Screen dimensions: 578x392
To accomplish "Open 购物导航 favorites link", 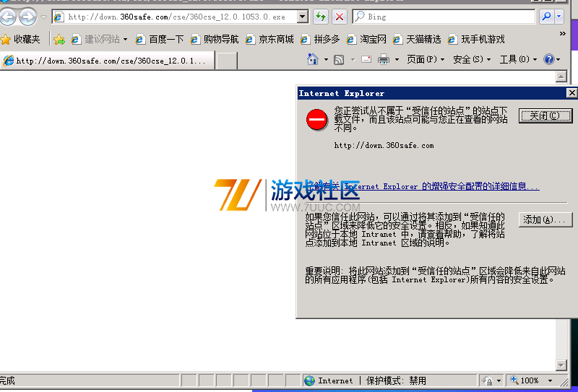I will click(x=214, y=40).
